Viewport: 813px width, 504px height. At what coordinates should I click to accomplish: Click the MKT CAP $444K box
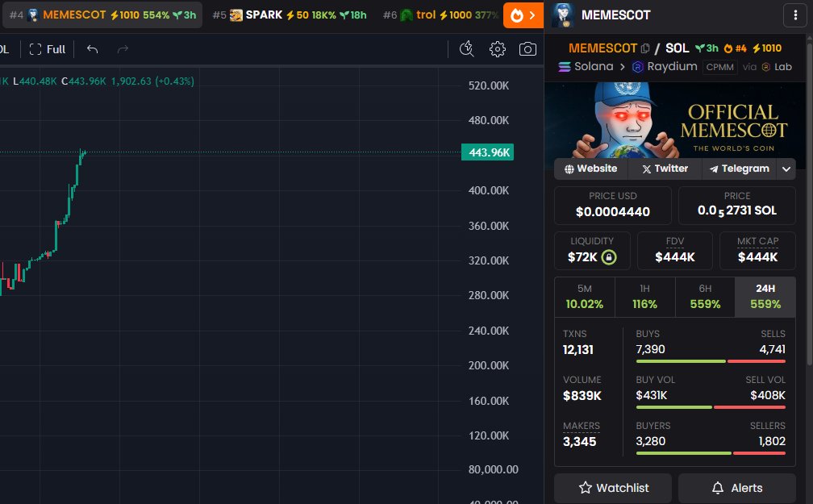757,251
